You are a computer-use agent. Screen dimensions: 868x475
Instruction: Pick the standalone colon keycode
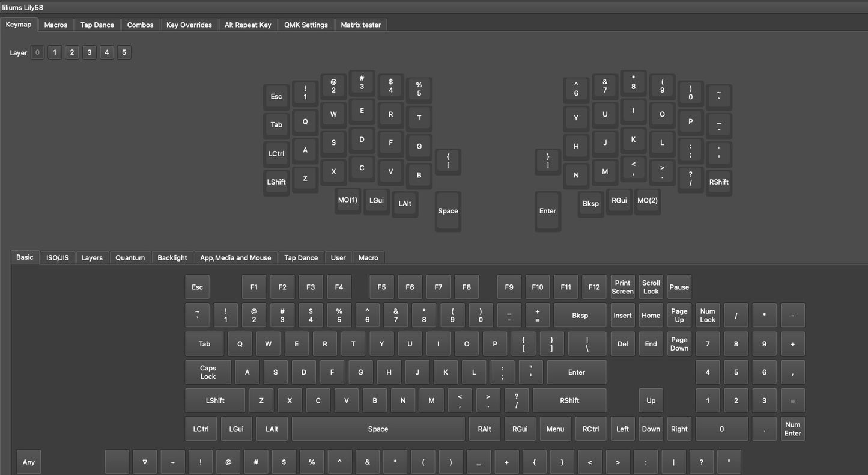click(x=646, y=462)
